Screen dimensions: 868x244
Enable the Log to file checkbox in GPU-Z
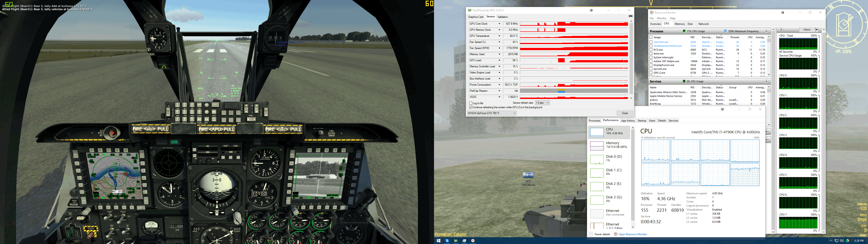[x=471, y=103]
